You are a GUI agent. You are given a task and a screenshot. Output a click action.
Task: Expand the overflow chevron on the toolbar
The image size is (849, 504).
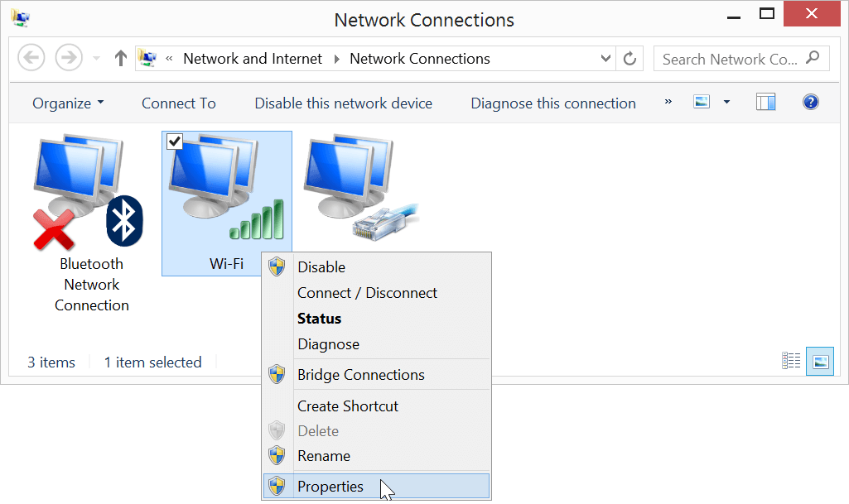[667, 102]
